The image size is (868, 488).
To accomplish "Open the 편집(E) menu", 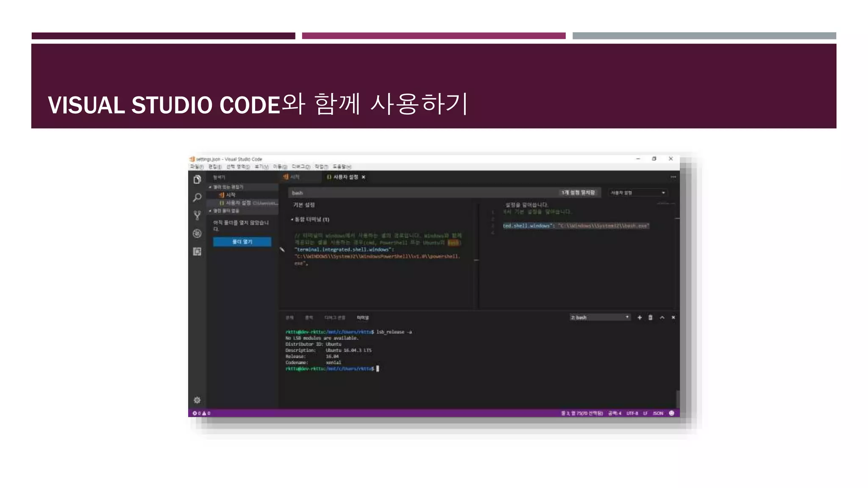I will coord(215,167).
